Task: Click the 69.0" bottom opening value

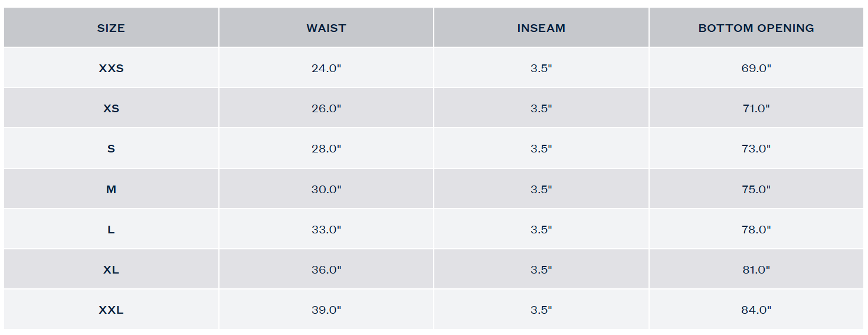Action: pos(756,68)
